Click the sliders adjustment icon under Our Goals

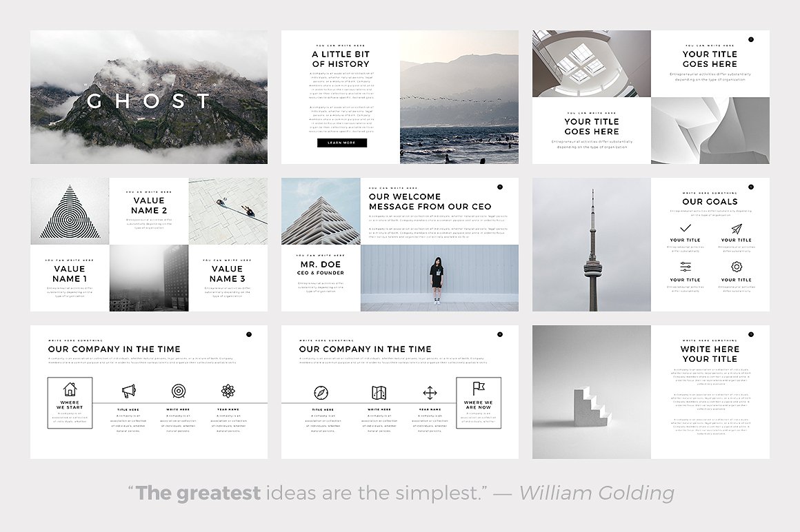[x=685, y=267]
